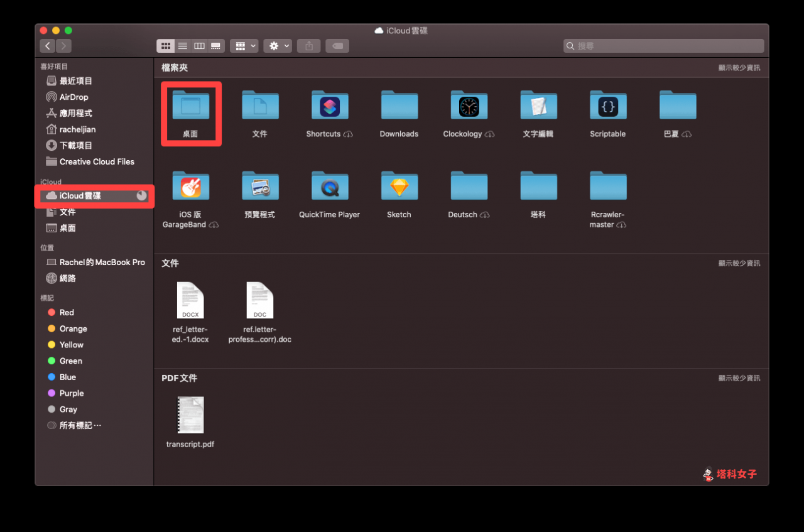Image resolution: width=804 pixels, height=532 pixels.
Task: Select the 桌面 folder icon
Action: (190, 104)
